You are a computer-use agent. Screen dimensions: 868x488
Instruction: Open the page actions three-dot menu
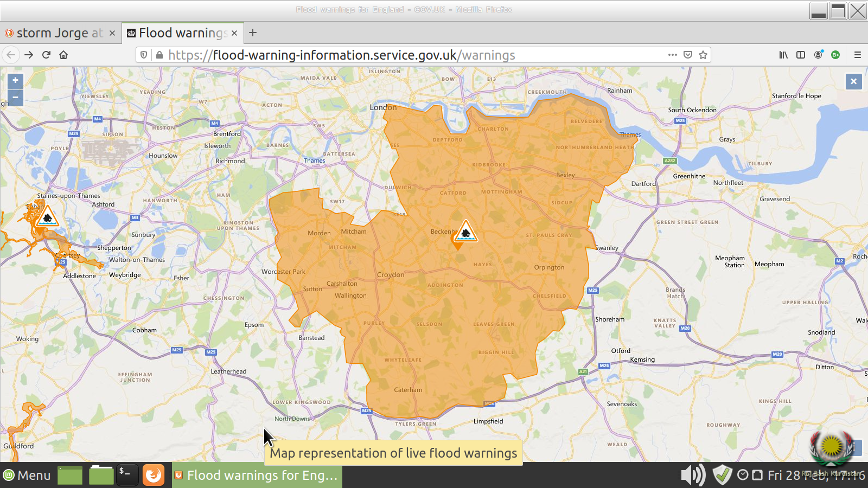673,55
